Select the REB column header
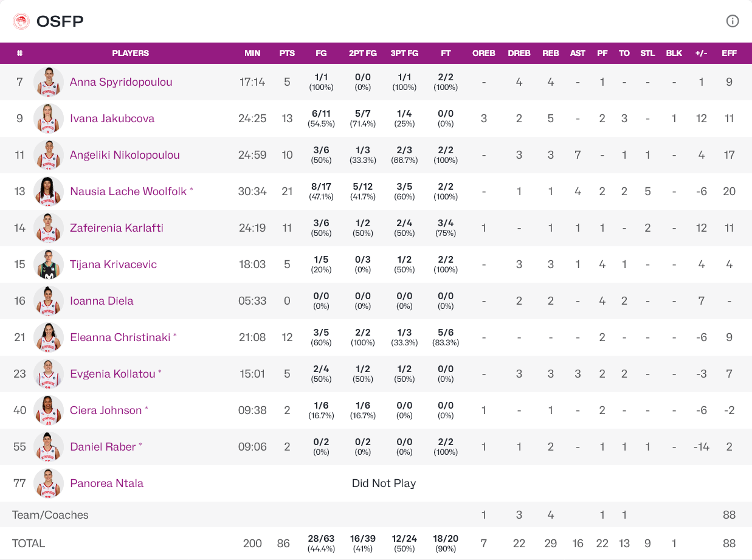Screen dimensions: 752x560 point(550,54)
